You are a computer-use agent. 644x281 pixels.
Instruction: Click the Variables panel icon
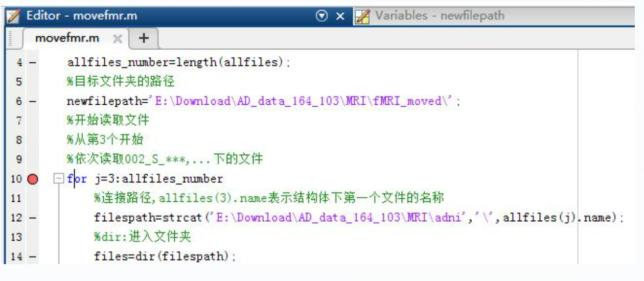point(362,16)
